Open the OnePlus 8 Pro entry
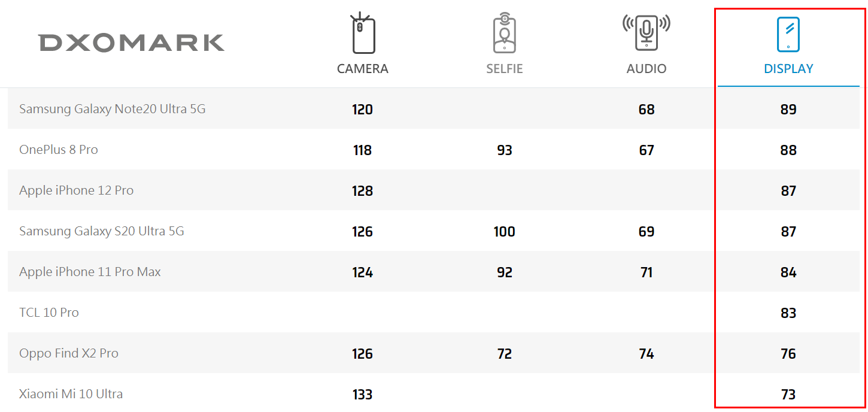This screenshot has width=868, height=412. (x=59, y=150)
